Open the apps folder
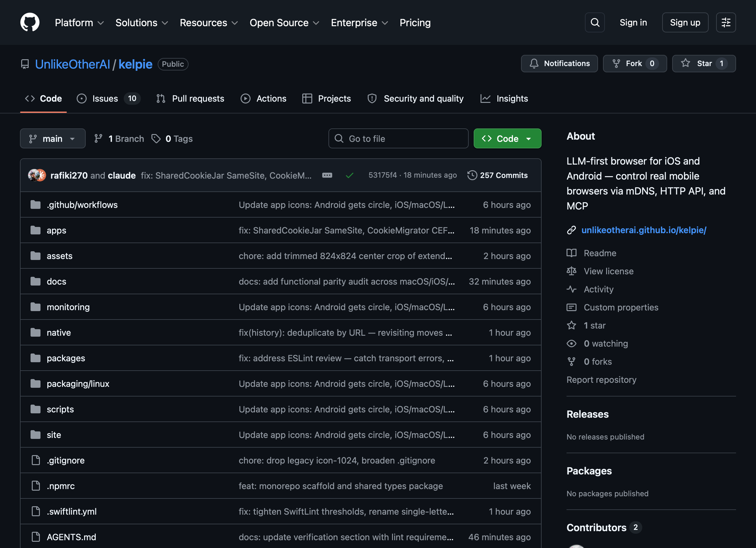 [56, 230]
